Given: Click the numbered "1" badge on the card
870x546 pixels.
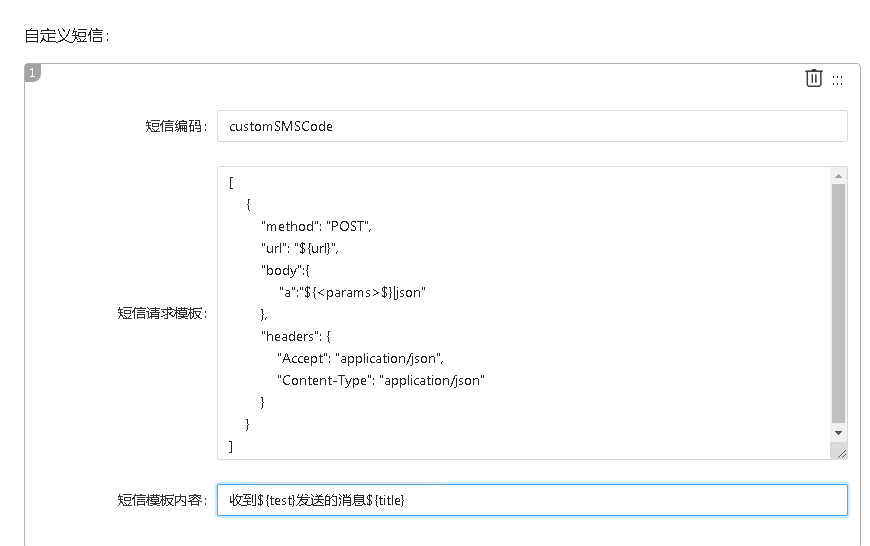Looking at the screenshot, I should pyautogui.click(x=32, y=72).
